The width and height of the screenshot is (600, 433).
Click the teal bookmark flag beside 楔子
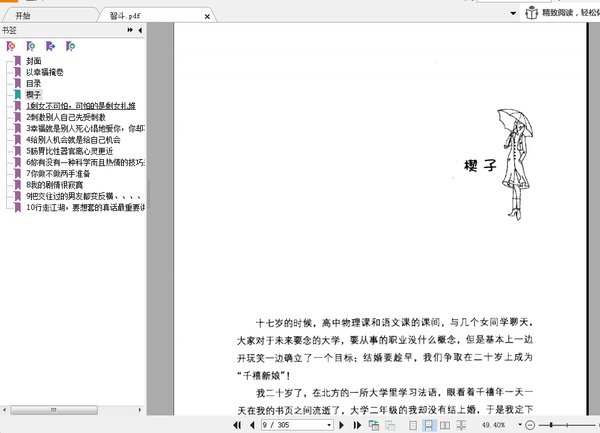17,94
